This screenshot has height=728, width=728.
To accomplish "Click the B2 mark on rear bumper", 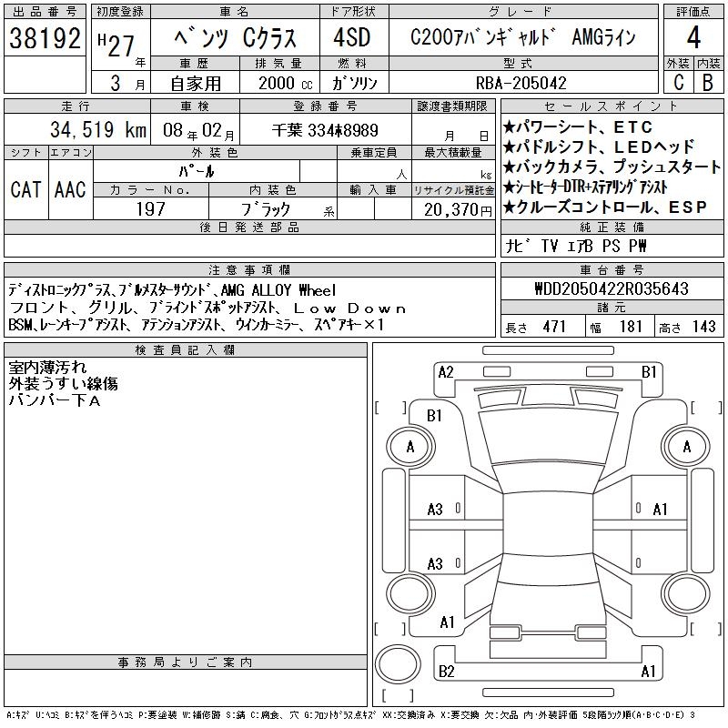I will pyautogui.click(x=446, y=671).
